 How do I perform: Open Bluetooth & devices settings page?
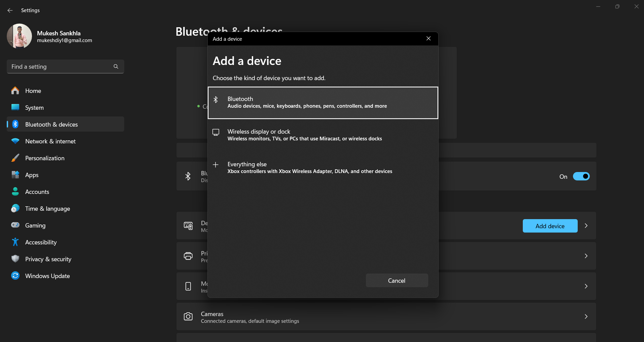[x=65, y=124]
